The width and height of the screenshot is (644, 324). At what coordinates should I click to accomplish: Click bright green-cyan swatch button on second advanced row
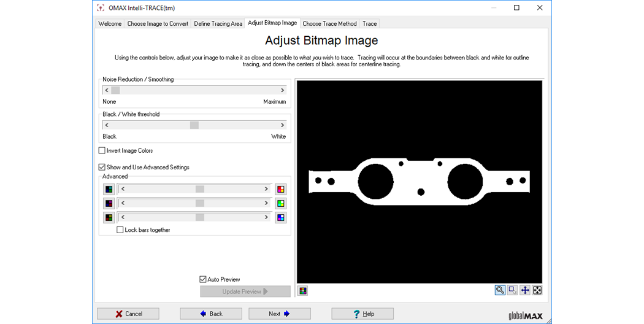tap(280, 203)
